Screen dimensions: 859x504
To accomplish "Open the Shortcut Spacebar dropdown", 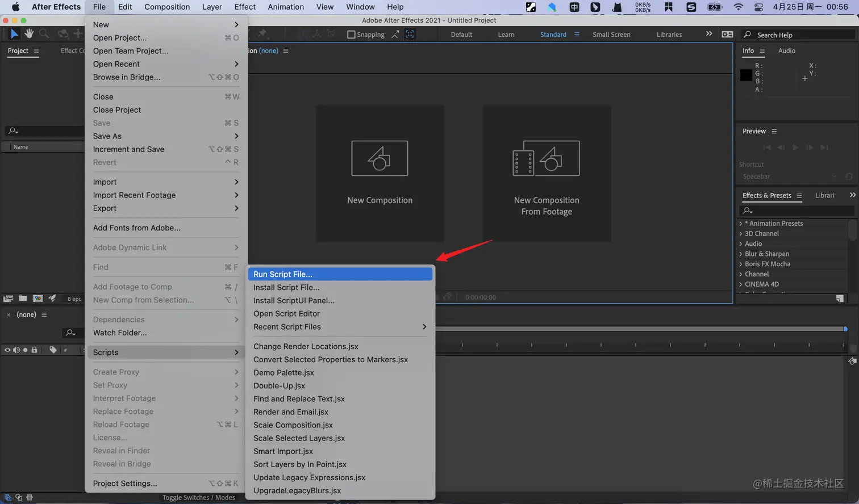I will pos(790,177).
